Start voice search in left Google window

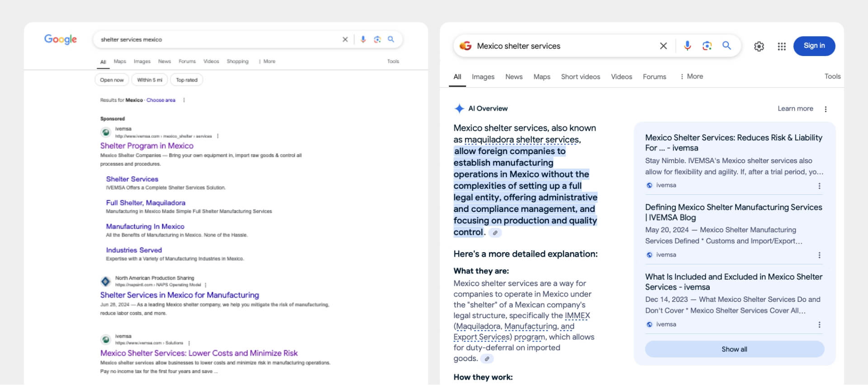[363, 39]
